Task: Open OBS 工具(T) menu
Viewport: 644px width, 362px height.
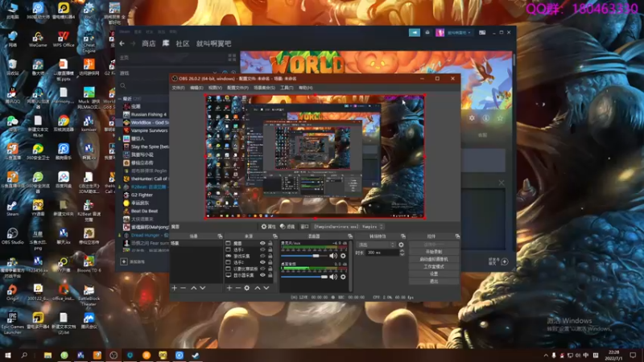Action: (x=287, y=88)
